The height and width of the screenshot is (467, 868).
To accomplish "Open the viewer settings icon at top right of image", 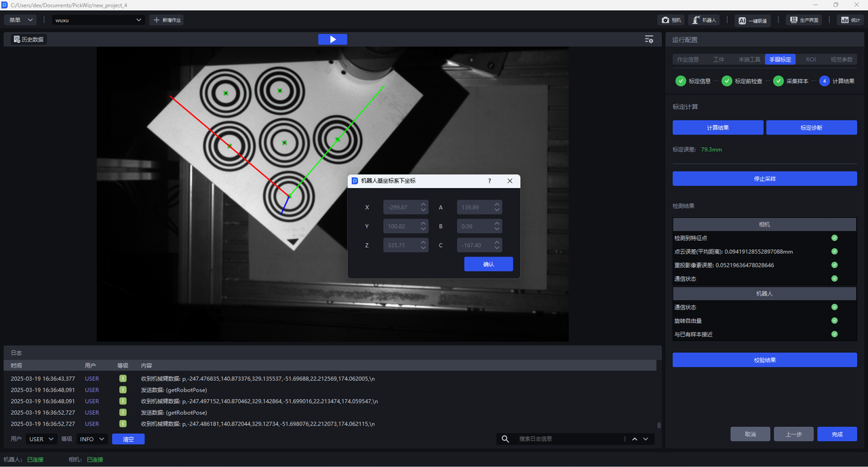I will pyautogui.click(x=649, y=39).
